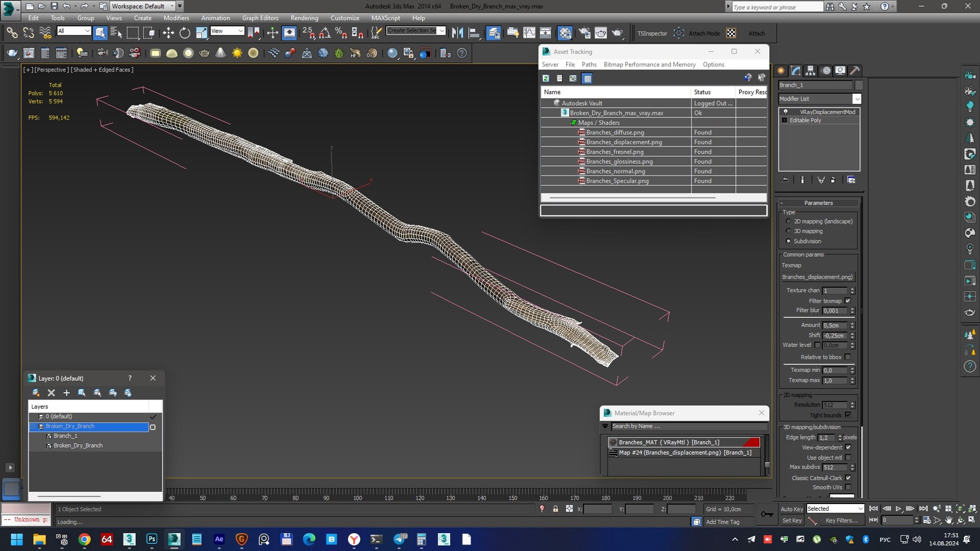Screen dimensions: 980x551
Task: Toggle Filter texmap checkbox
Action: pyautogui.click(x=848, y=301)
